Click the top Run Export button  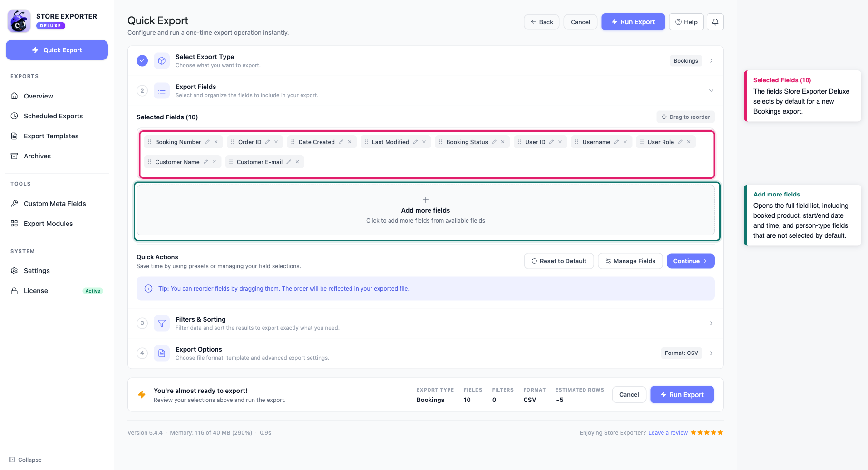pyautogui.click(x=633, y=22)
